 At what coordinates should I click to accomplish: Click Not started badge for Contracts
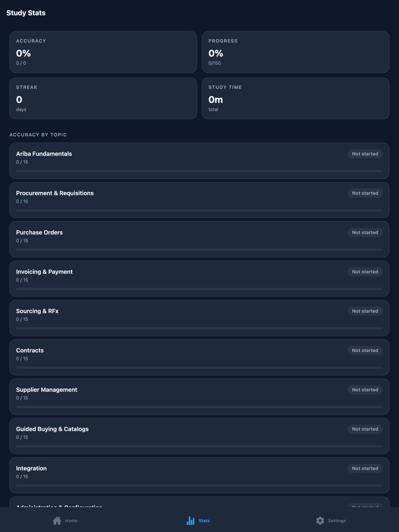click(365, 351)
